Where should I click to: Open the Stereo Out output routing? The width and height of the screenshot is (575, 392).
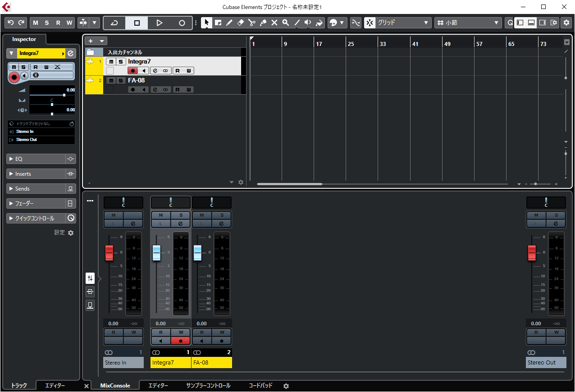41,140
